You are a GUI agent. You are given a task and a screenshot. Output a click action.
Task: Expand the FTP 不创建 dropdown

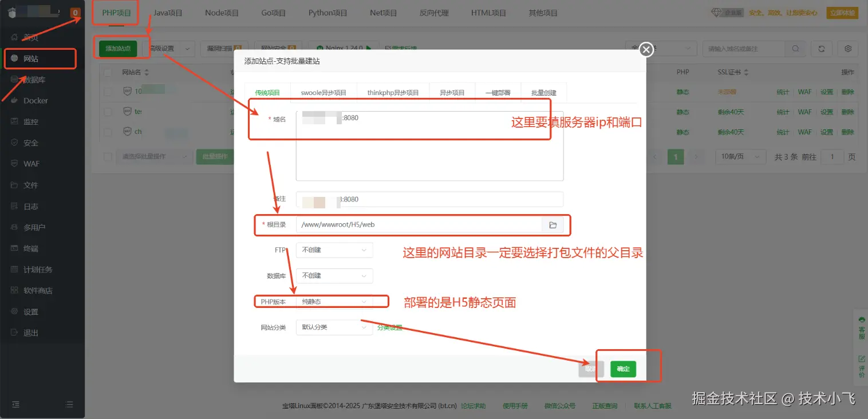(334, 250)
